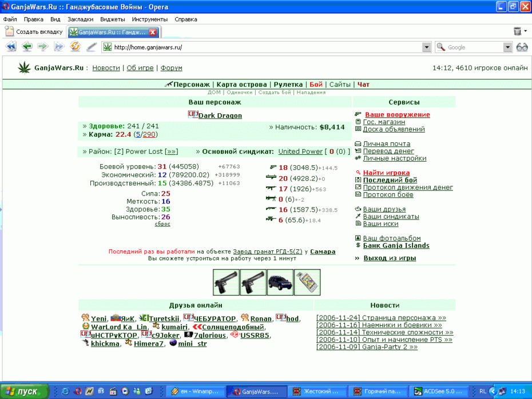Open news item Ganja-Party 2

[x=367, y=347]
